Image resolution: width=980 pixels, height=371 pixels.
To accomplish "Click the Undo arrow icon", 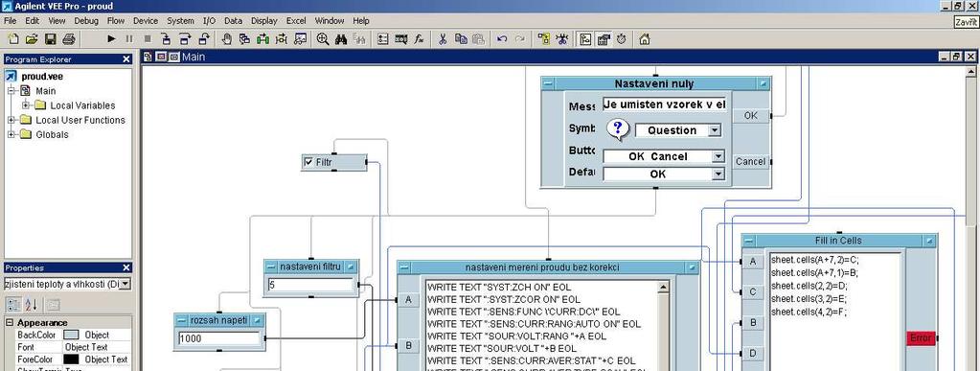I will 502,39.
